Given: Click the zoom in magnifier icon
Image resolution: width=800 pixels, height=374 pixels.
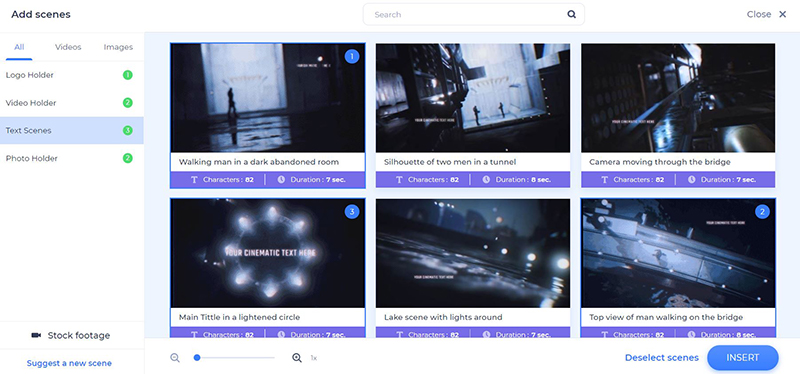Looking at the screenshot, I should pyautogui.click(x=297, y=358).
